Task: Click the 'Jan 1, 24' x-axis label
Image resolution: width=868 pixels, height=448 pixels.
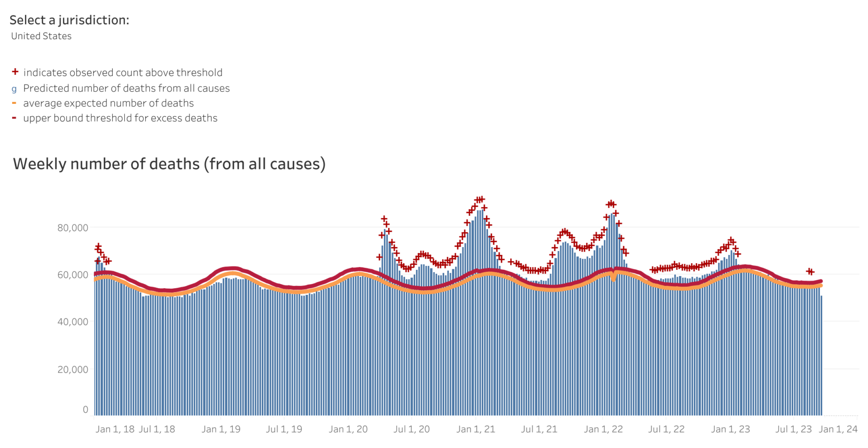Action: pos(838,429)
